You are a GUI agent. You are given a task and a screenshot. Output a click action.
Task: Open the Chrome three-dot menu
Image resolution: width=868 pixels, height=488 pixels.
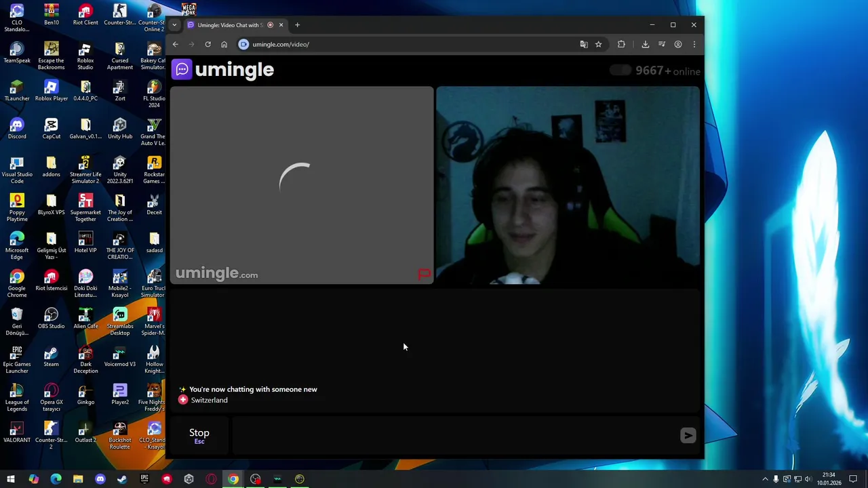(694, 45)
